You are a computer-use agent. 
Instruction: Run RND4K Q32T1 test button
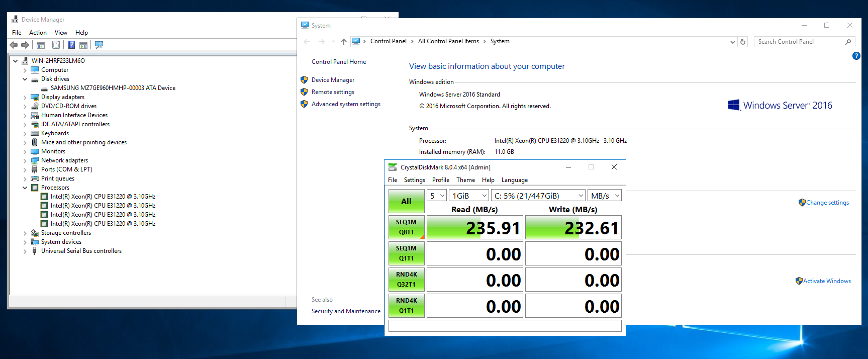click(x=407, y=280)
